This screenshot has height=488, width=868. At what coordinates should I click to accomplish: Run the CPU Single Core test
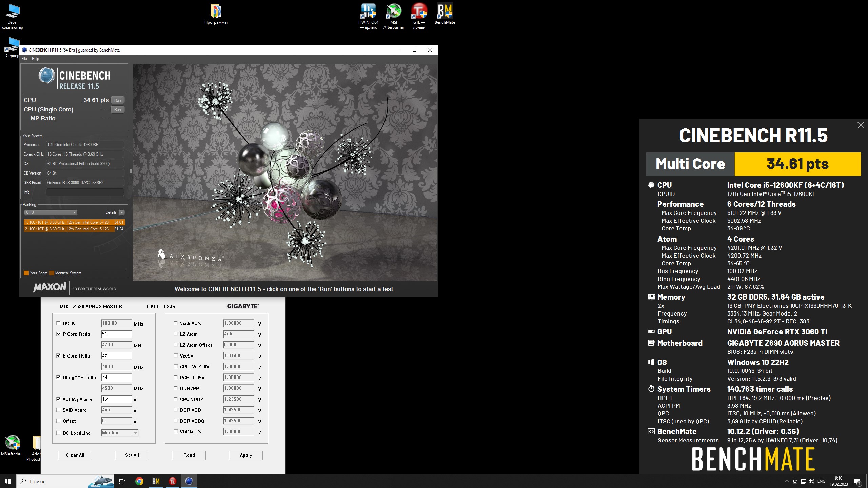click(117, 109)
